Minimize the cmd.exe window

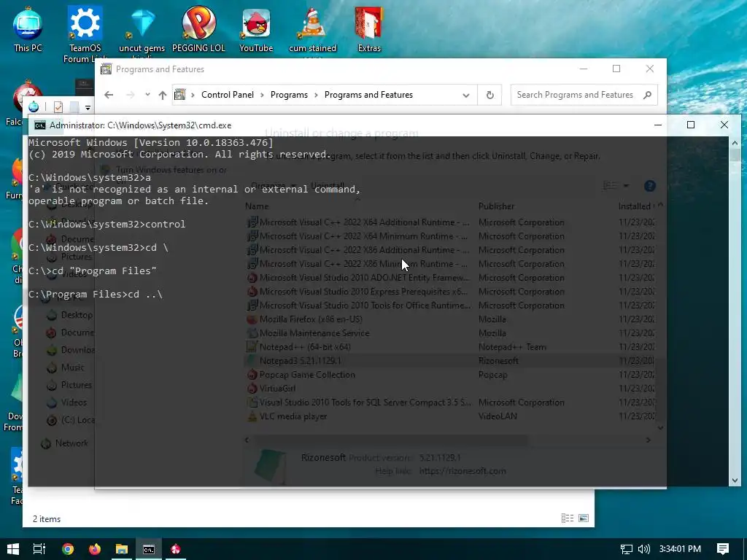tap(658, 125)
